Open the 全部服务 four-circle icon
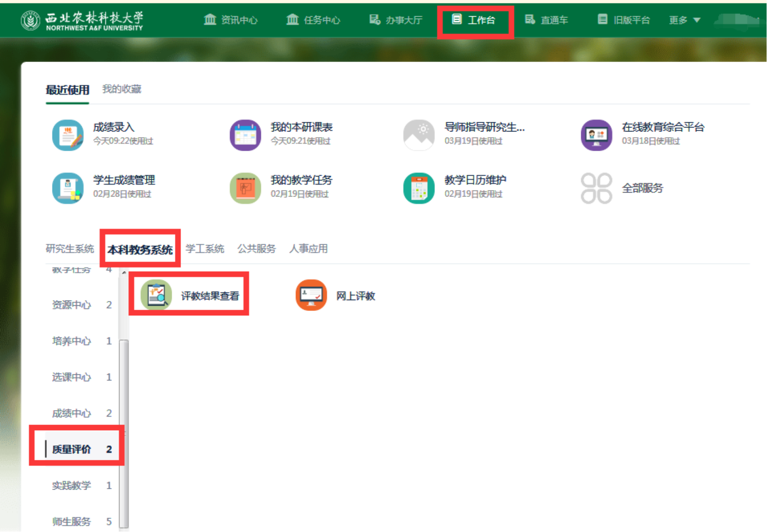The width and height of the screenshot is (767, 532). pos(596,188)
